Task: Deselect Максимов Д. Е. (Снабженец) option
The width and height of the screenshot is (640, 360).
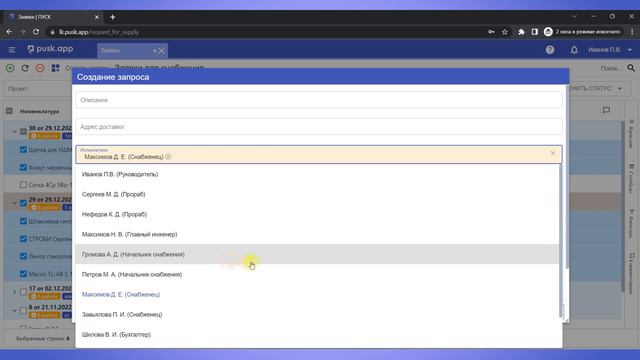Action: click(317, 294)
